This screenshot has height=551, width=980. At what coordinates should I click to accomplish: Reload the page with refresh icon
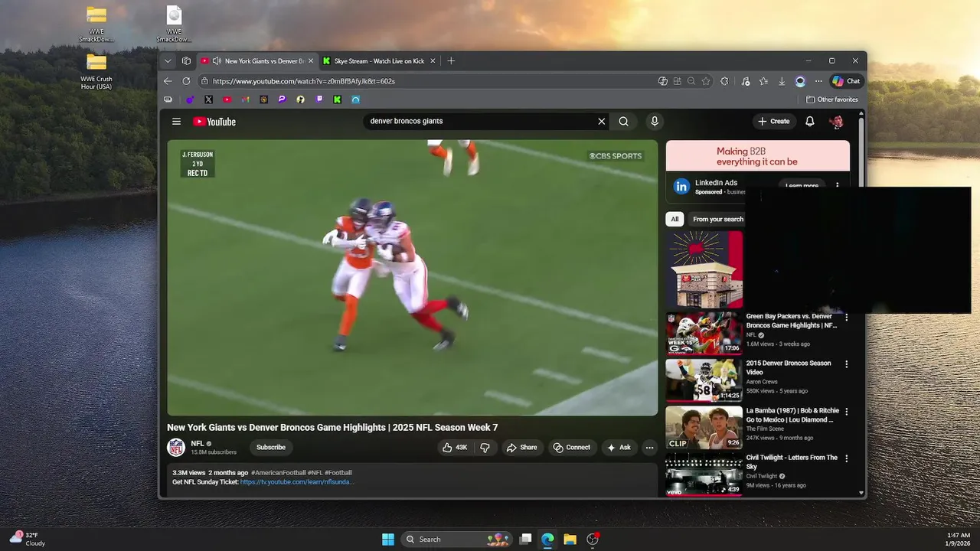[186, 81]
